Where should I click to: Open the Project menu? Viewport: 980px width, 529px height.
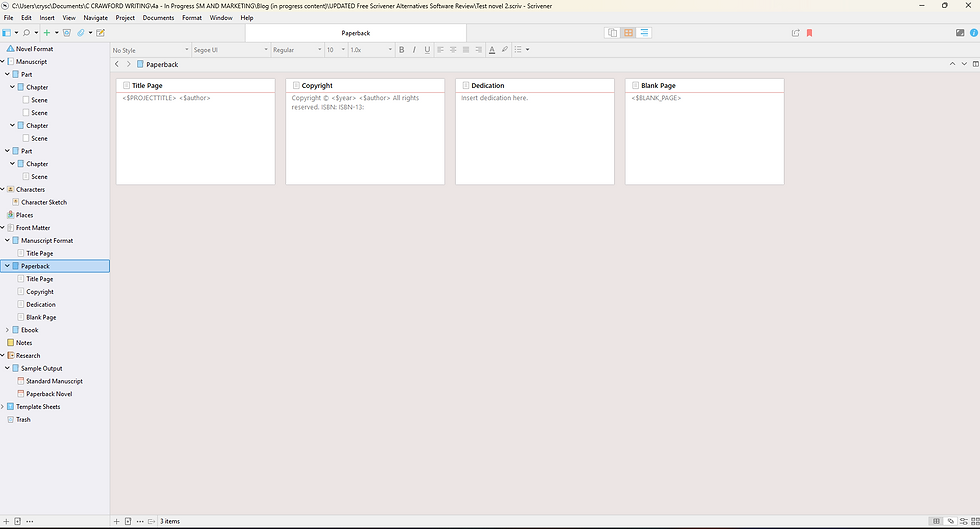(x=125, y=18)
